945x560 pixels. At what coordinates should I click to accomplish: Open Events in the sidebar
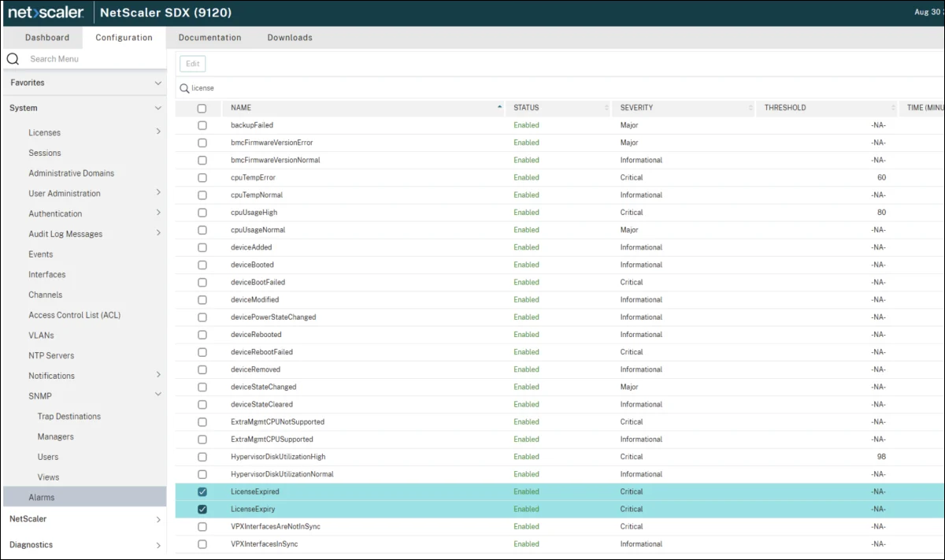point(41,254)
